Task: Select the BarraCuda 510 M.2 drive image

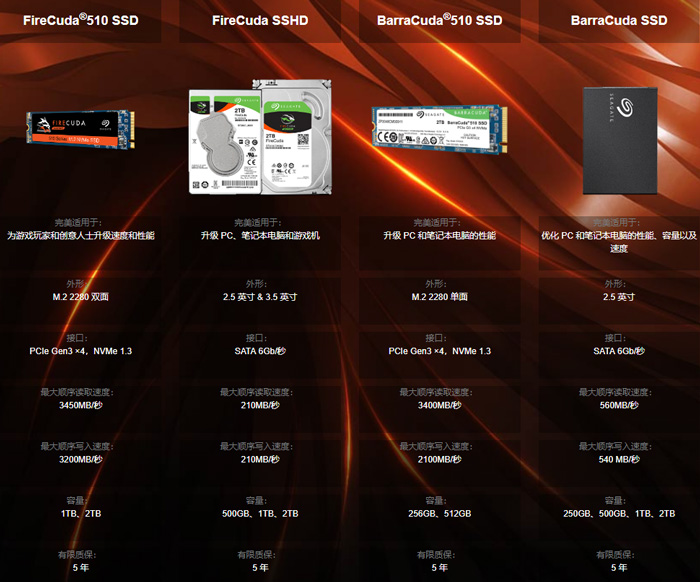Action: click(440, 129)
